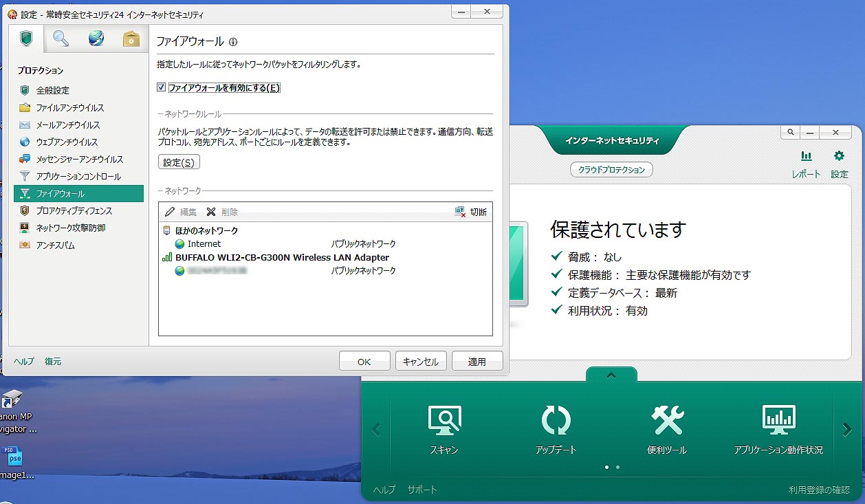Collapse the bottom panel with up chevron

(x=611, y=375)
